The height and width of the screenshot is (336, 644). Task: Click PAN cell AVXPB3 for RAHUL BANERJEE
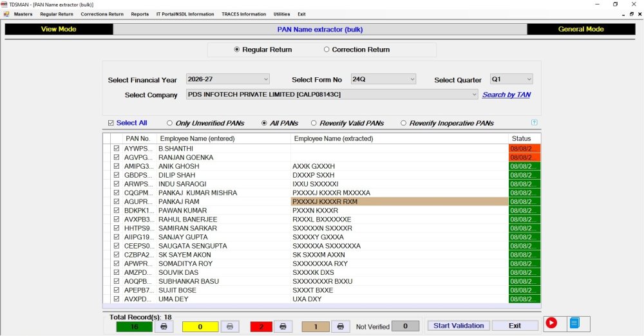click(140, 219)
